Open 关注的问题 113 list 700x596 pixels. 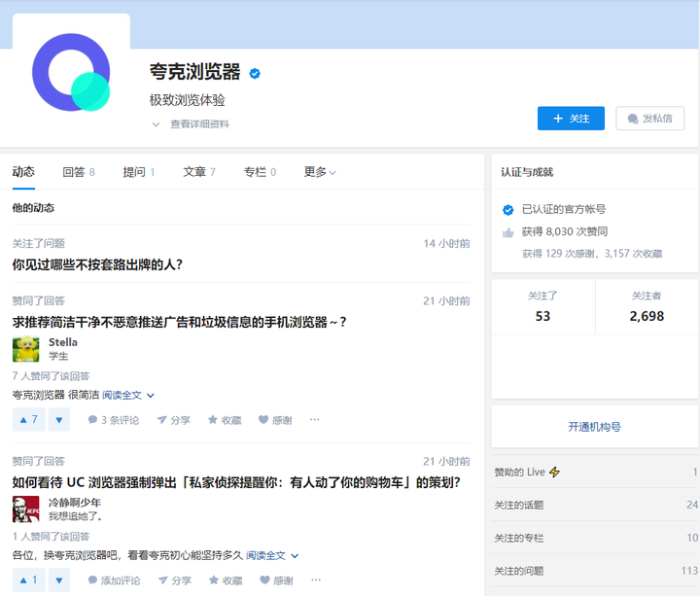pyautogui.click(x=595, y=571)
